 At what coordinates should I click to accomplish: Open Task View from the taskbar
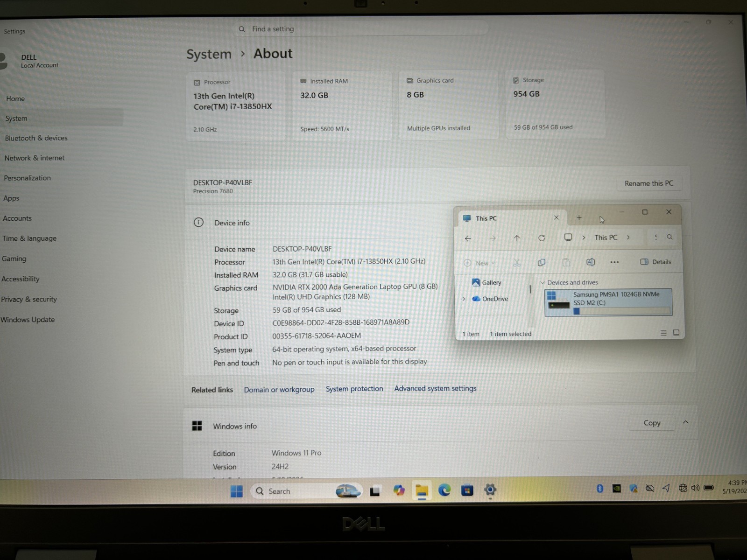coord(375,491)
